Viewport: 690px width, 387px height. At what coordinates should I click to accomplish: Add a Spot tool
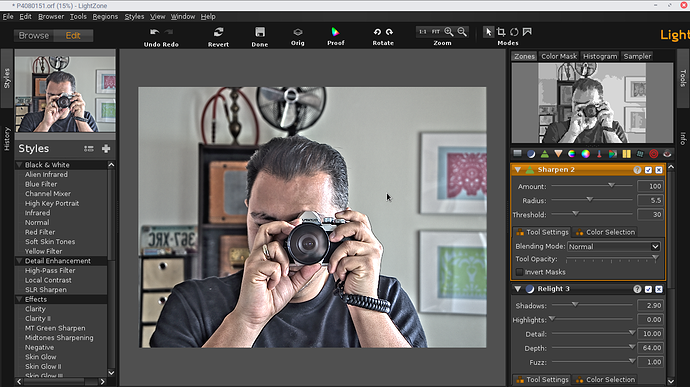(653, 154)
